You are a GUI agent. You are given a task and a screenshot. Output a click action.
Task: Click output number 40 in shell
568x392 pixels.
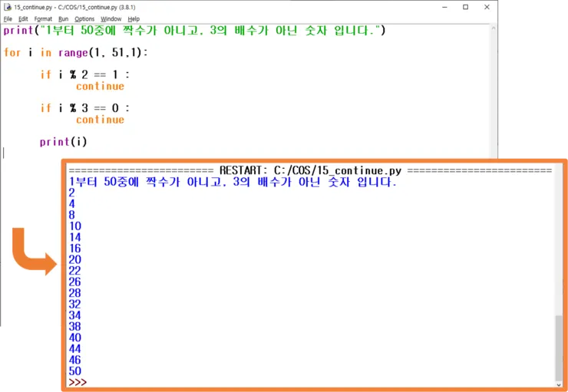pyautogui.click(x=75, y=338)
